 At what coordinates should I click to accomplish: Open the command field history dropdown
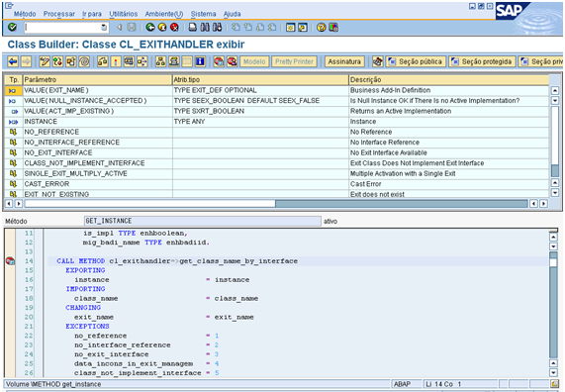[x=104, y=28]
